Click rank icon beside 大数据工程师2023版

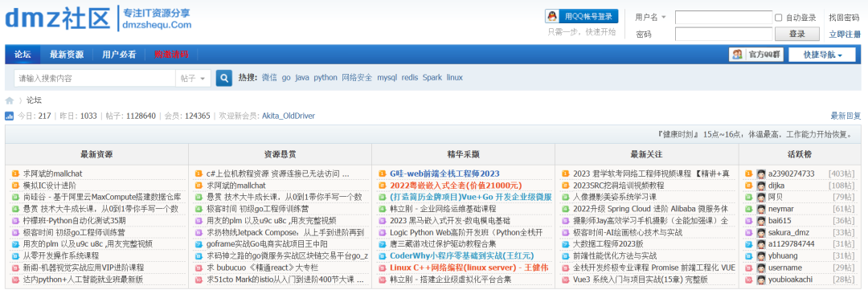coord(565,244)
